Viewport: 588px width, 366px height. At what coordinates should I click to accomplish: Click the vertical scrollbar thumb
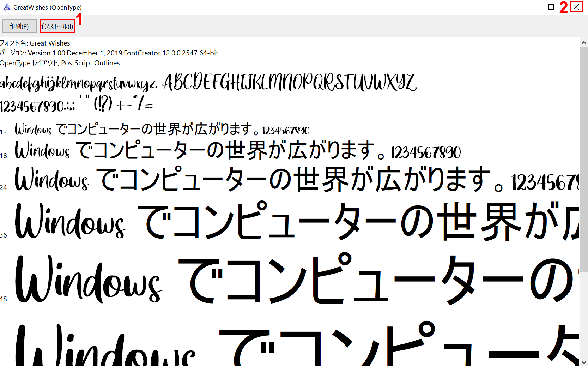584,160
